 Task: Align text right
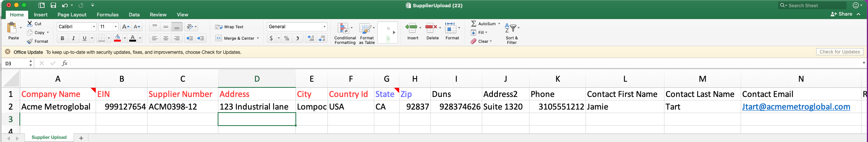click(176, 38)
